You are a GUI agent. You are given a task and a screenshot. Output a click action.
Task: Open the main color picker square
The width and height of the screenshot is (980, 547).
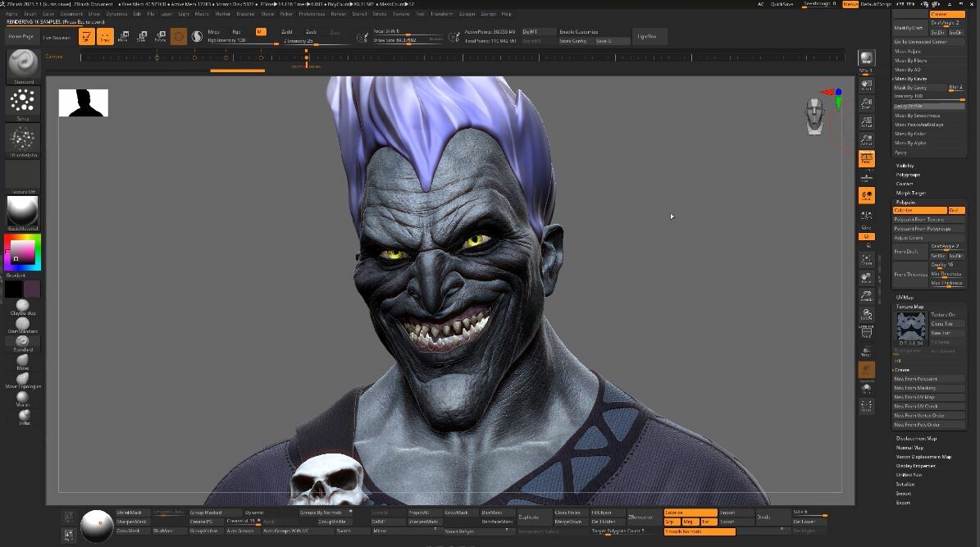[22, 253]
